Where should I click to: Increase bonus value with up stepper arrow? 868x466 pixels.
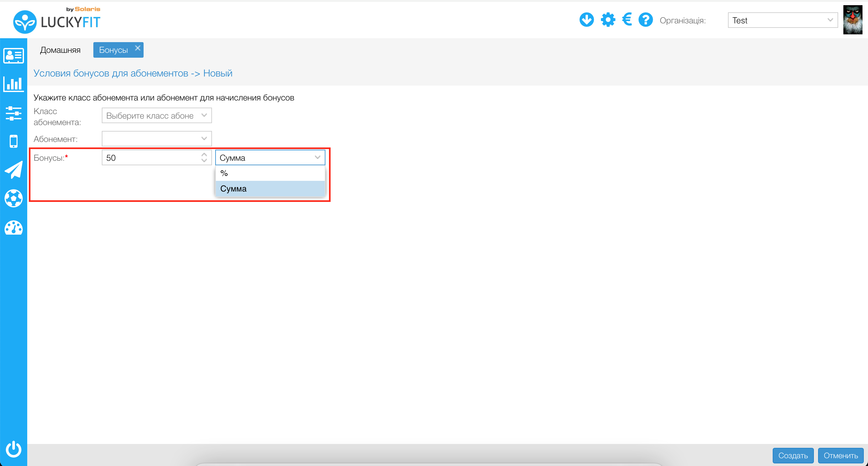[204, 155]
